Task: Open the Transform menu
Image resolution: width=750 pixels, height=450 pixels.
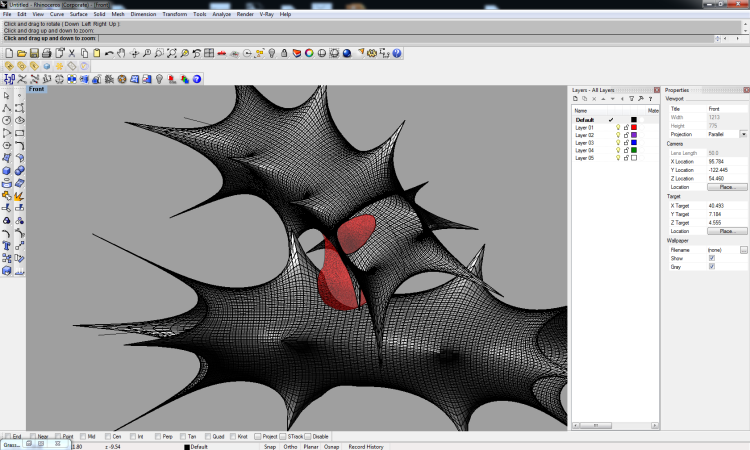Action: coord(174,15)
